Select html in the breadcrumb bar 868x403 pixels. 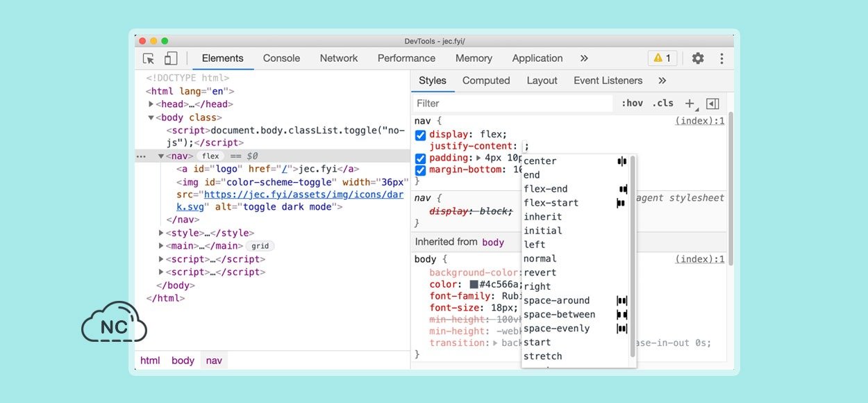(150, 361)
